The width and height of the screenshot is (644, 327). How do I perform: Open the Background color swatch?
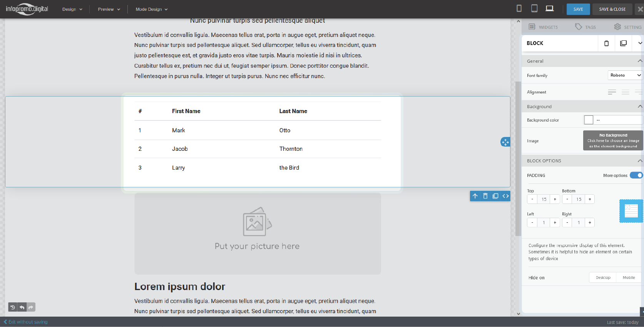589,120
